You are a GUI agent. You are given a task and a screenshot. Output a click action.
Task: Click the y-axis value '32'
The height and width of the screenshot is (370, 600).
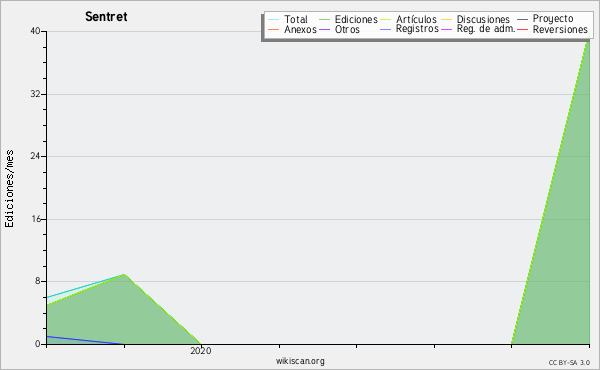pos(35,94)
